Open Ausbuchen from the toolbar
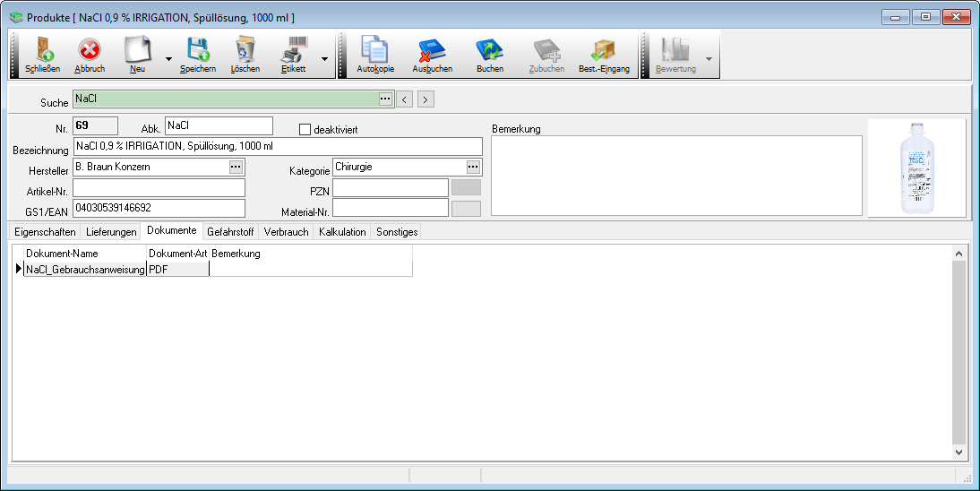 432,55
